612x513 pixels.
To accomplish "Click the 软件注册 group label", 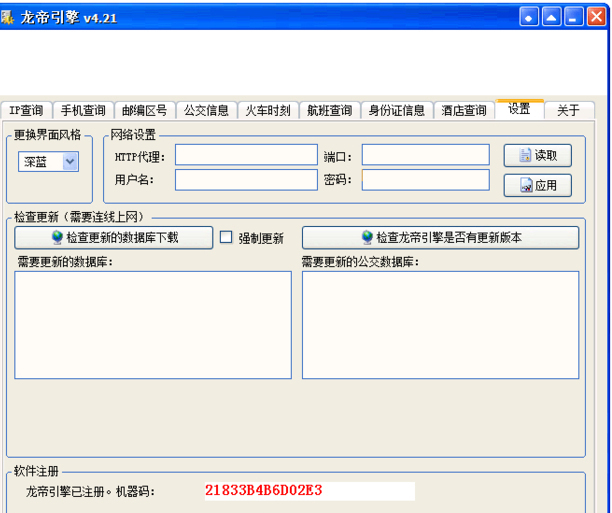I will [x=36, y=471].
